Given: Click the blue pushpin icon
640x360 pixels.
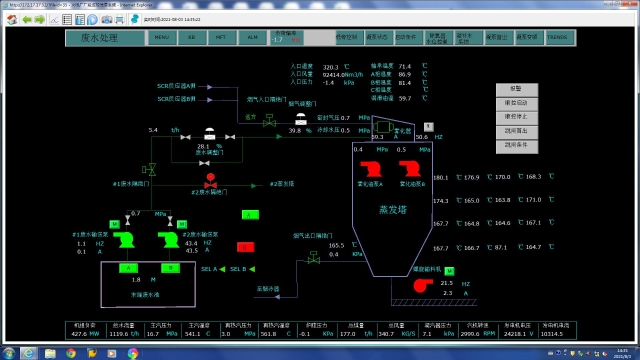Looking at the screenshot, I should tap(134, 19).
